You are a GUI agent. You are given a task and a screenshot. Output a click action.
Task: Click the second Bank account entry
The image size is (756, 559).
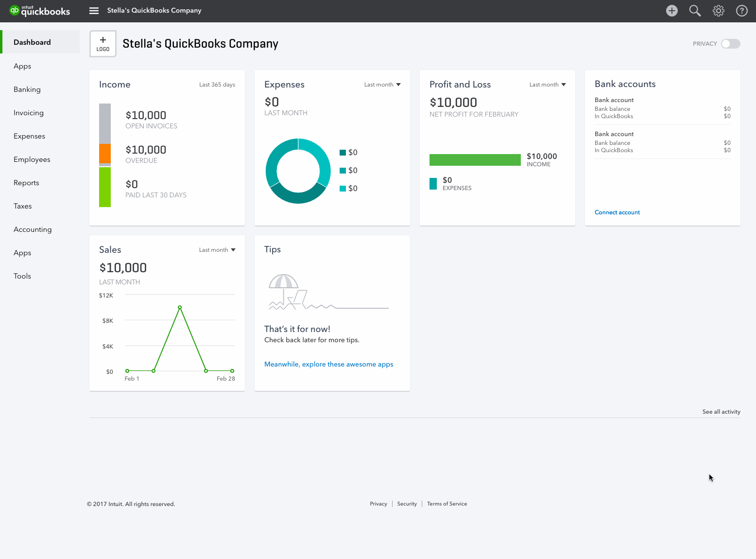[663, 142]
